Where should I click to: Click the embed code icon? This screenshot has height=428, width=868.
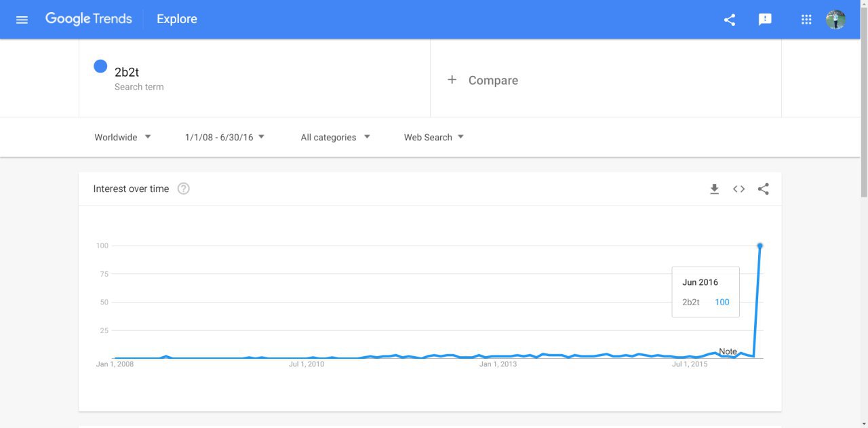tap(739, 189)
